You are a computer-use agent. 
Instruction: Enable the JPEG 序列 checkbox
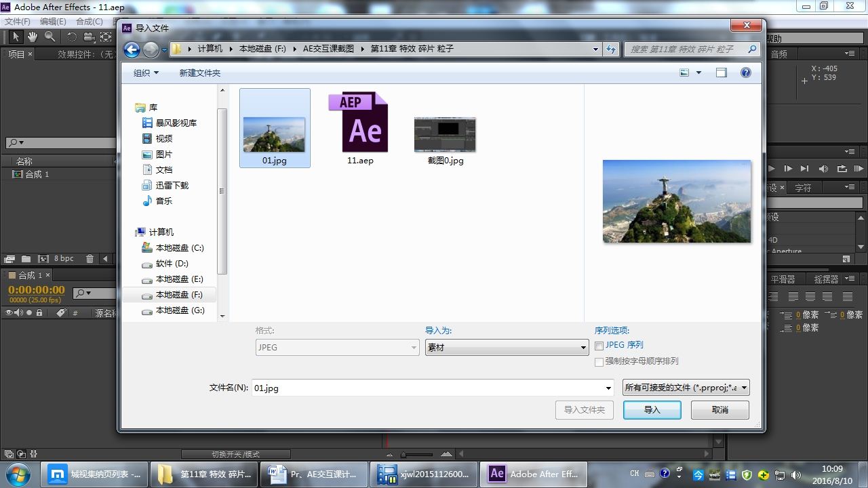(x=599, y=346)
